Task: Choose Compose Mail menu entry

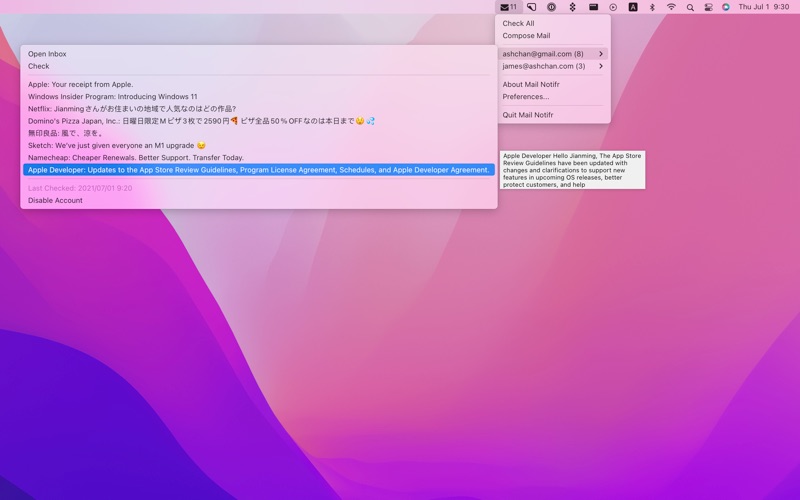Action: pyautogui.click(x=526, y=36)
